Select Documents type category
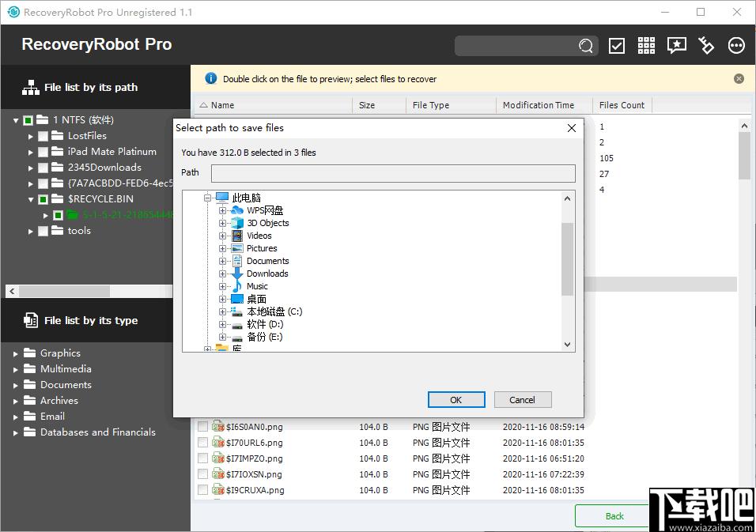The height and width of the screenshot is (532, 756). coord(66,384)
